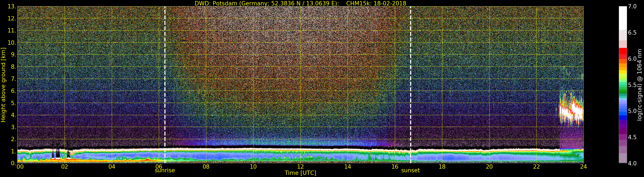The width and height of the screenshot is (644, 177).
Task: Click the time axis tick '18'
Action: click(442, 166)
